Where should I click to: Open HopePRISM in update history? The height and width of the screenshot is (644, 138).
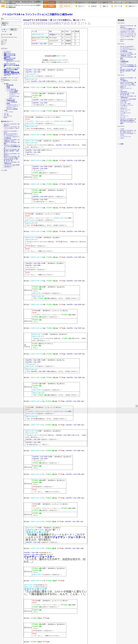(123, 91)
